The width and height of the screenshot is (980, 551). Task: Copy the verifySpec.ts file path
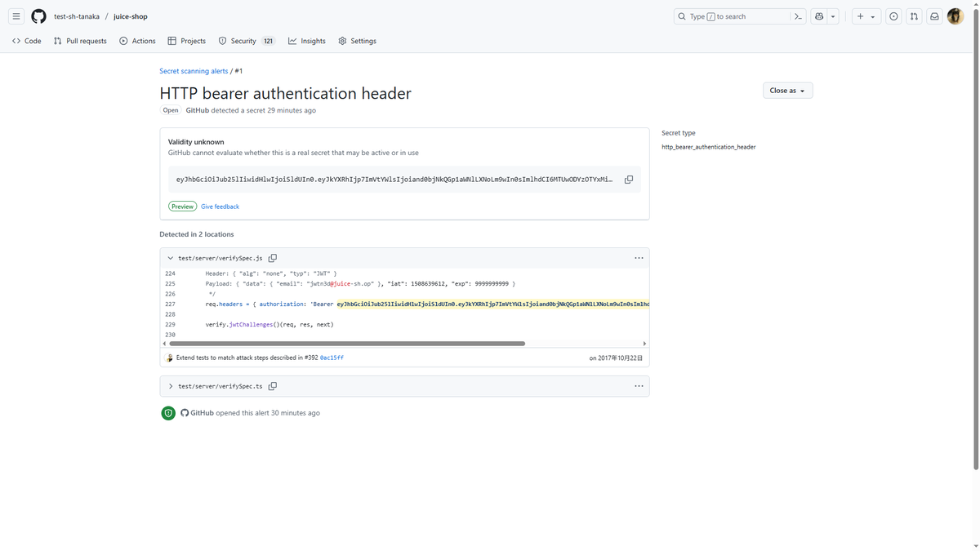(273, 386)
